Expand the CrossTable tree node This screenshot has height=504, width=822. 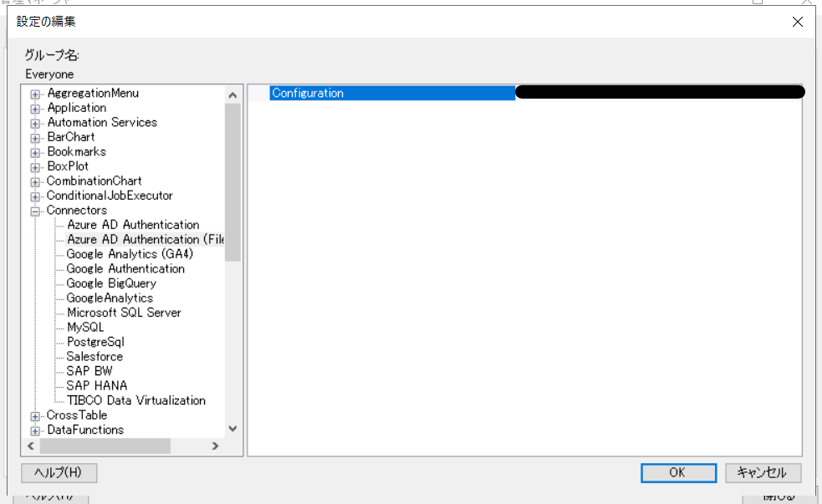pos(35,416)
